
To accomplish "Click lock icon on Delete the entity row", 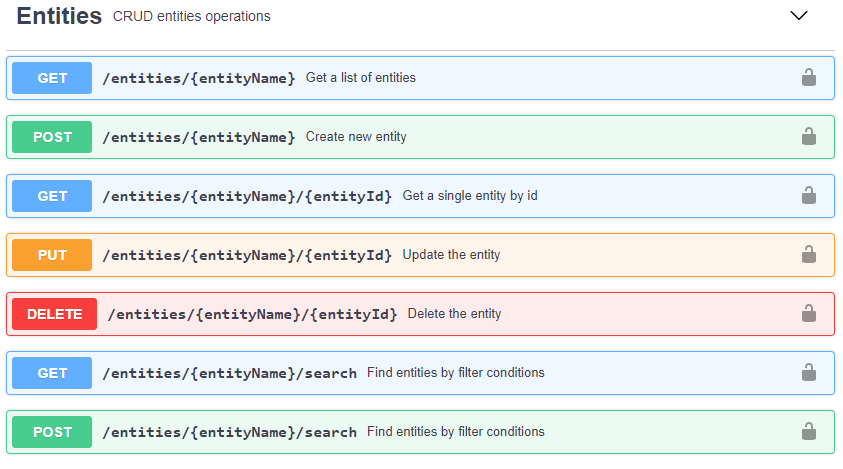I will pos(809,313).
